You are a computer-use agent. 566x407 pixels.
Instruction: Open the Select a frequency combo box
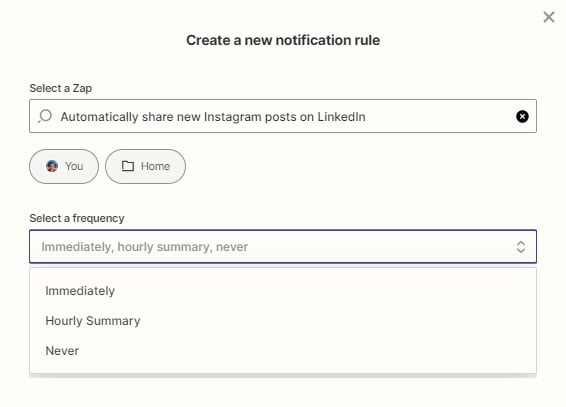283,246
